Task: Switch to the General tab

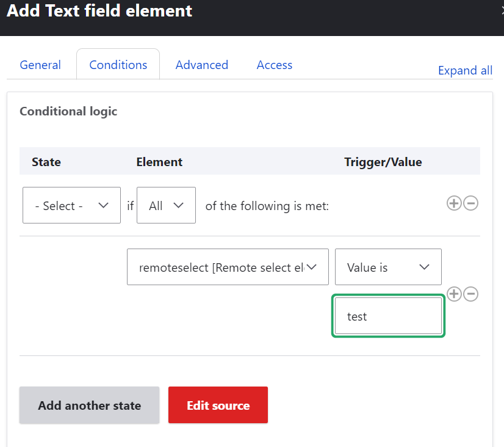Action: (40, 65)
